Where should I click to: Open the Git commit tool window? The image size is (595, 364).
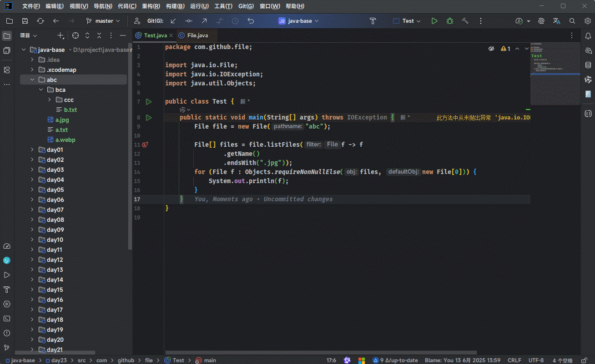pyautogui.click(x=7, y=50)
